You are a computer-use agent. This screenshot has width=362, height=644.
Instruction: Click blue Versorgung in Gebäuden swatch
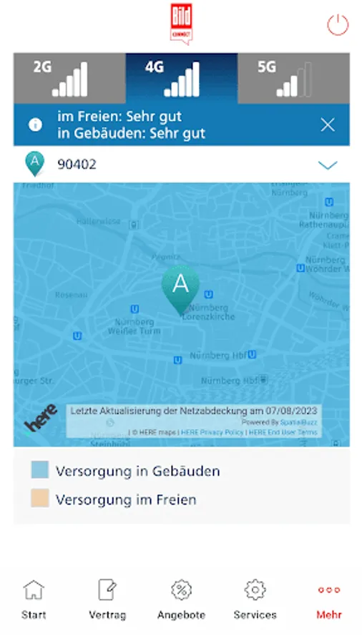40,470
